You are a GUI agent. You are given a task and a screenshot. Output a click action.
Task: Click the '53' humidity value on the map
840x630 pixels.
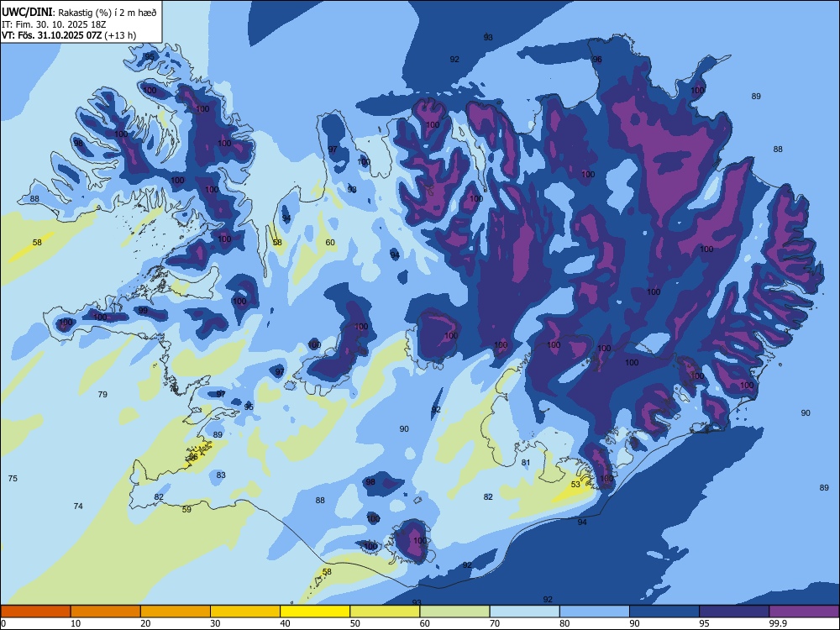(x=575, y=485)
